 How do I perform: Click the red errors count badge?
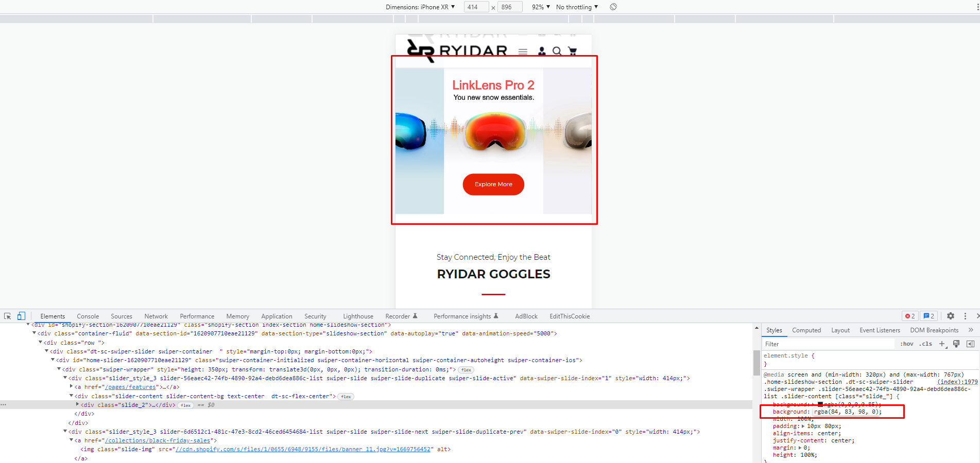910,316
